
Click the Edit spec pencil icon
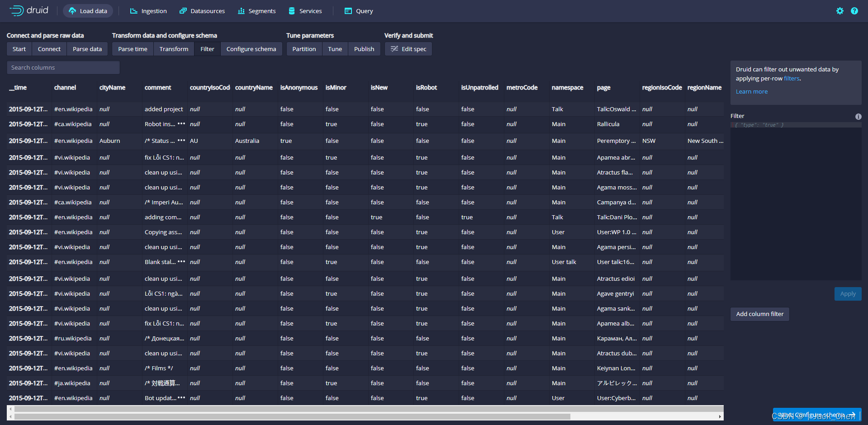[394, 49]
